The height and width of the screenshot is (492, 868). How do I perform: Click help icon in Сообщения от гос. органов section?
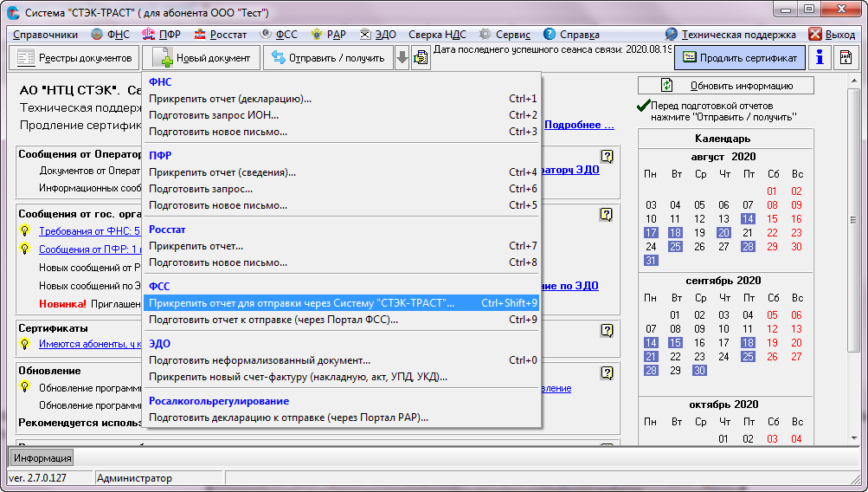[x=607, y=215]
